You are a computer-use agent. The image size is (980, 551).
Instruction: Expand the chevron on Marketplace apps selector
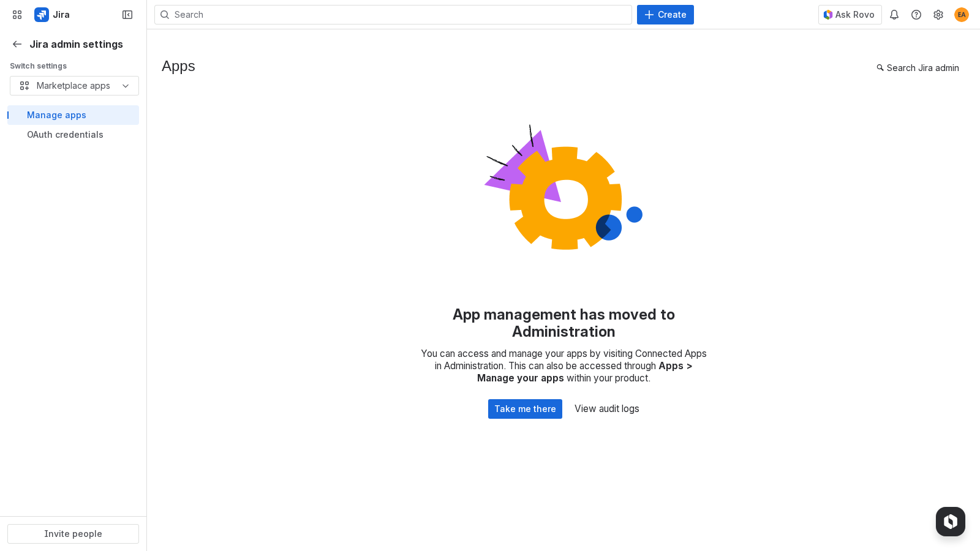pyautogui.click(x=126, y=86)
